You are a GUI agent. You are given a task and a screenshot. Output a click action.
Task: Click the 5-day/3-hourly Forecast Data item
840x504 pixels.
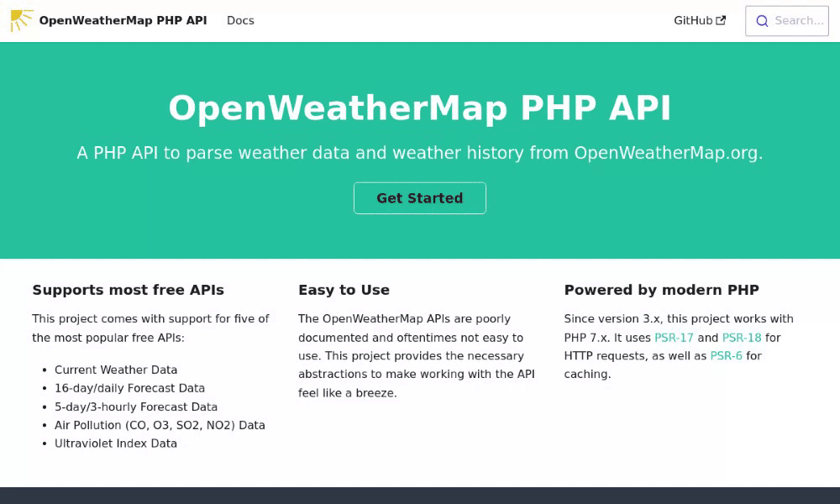136,407
